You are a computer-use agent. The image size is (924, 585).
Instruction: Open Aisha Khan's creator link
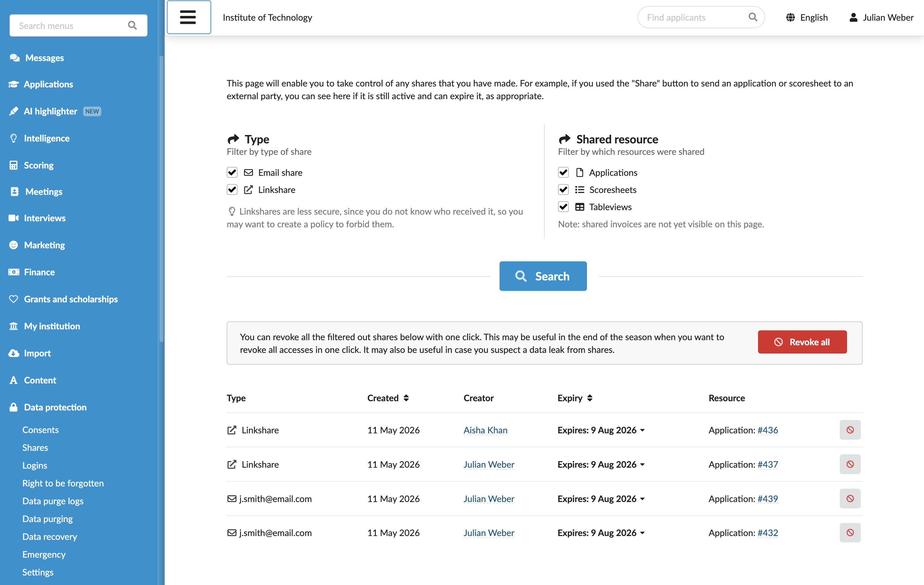pyautogui.click(x=486, y=430)
